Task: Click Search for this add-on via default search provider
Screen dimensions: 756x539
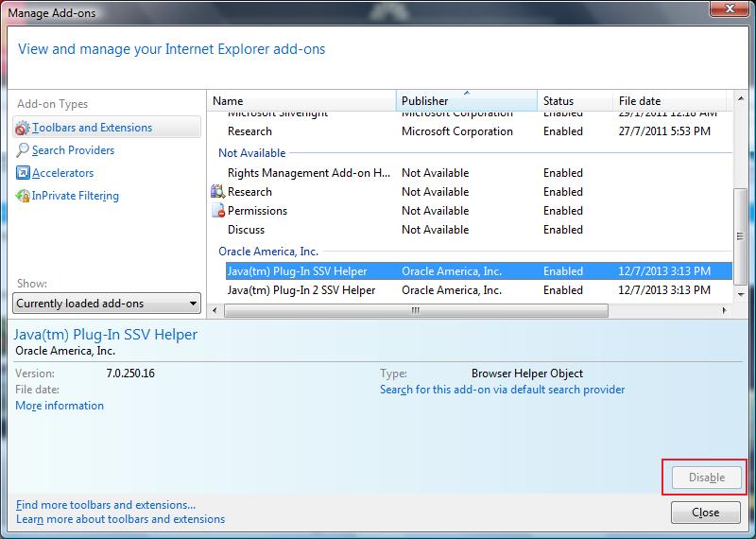Action: 502,390
